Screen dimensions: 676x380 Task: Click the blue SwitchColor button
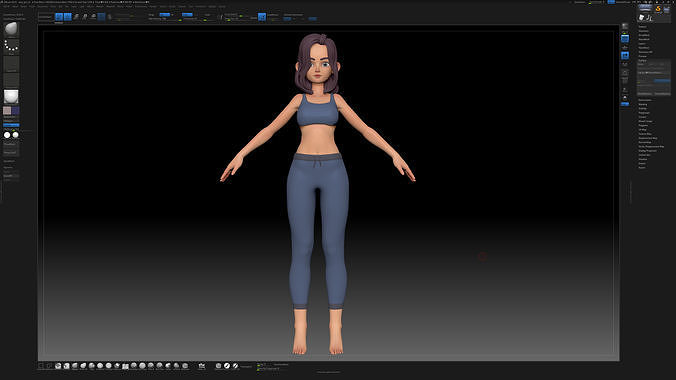(11, 125)
